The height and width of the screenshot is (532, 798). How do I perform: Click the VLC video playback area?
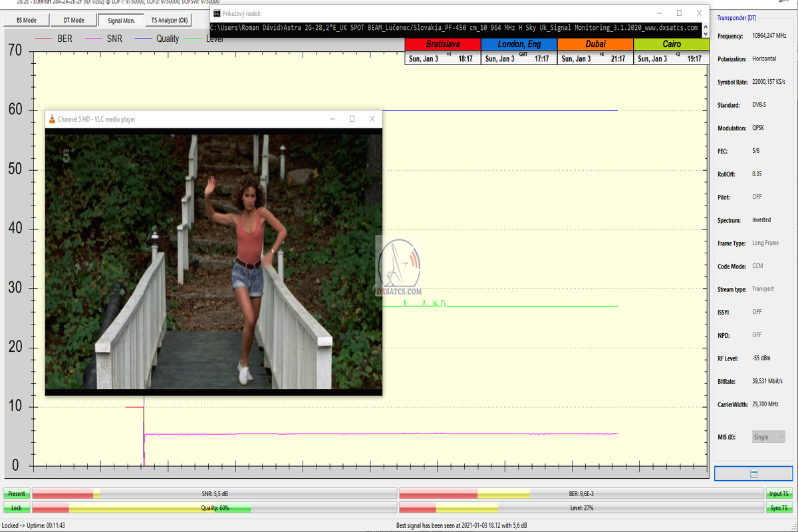[x=213, y=261]
